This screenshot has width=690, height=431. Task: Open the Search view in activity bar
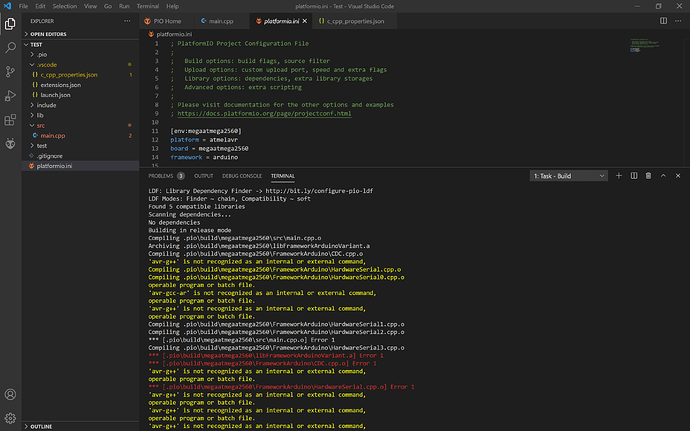10,47
